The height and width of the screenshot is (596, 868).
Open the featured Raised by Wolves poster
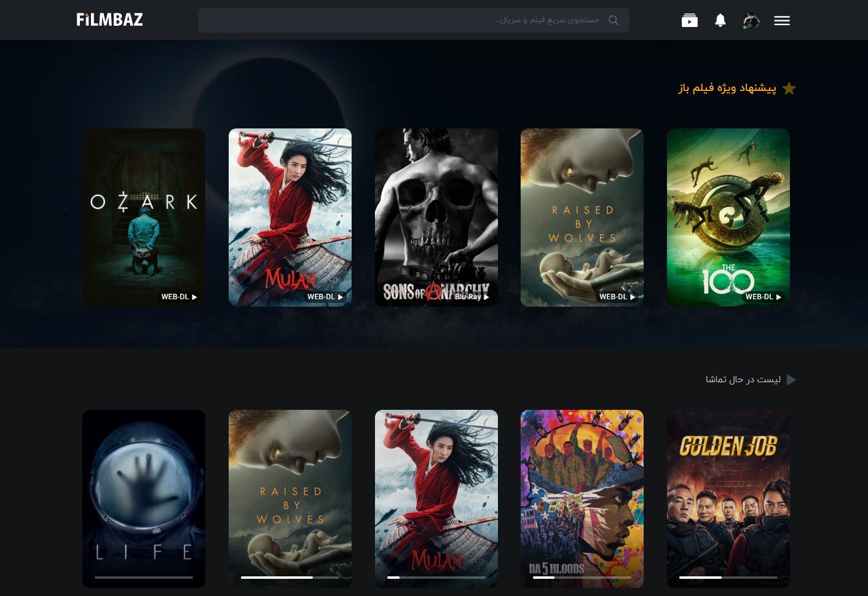582,218
